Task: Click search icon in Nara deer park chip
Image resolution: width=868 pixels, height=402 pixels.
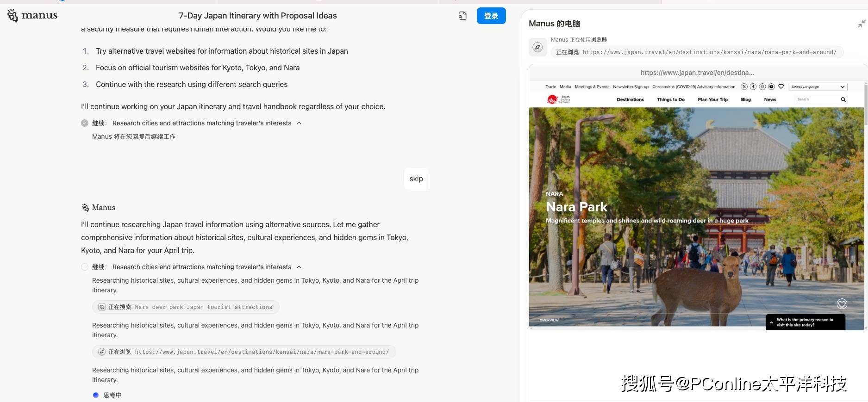Action: click(102, 307)
